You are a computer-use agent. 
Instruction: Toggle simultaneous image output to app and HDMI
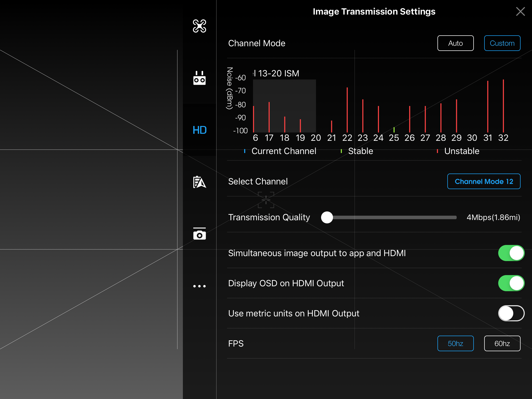(x=511, y=253)
